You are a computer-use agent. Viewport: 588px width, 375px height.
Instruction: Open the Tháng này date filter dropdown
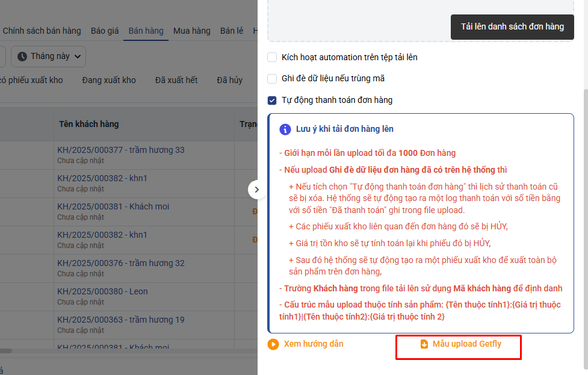point(48,56)
